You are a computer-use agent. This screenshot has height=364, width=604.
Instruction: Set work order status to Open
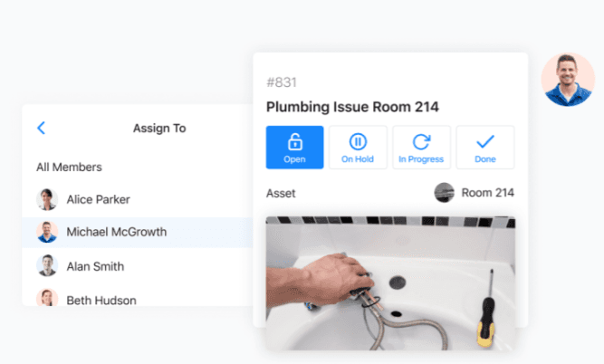pyautogui.click(x=294, y=148)
